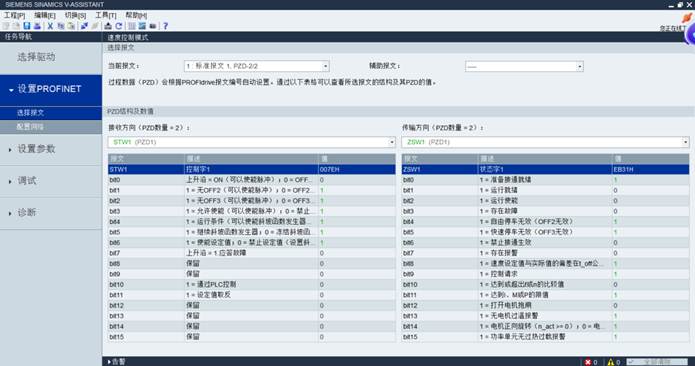This screenshot has width=695, height=366.
Task: Click the dark device toolbar icon
Action: point(153,26)
